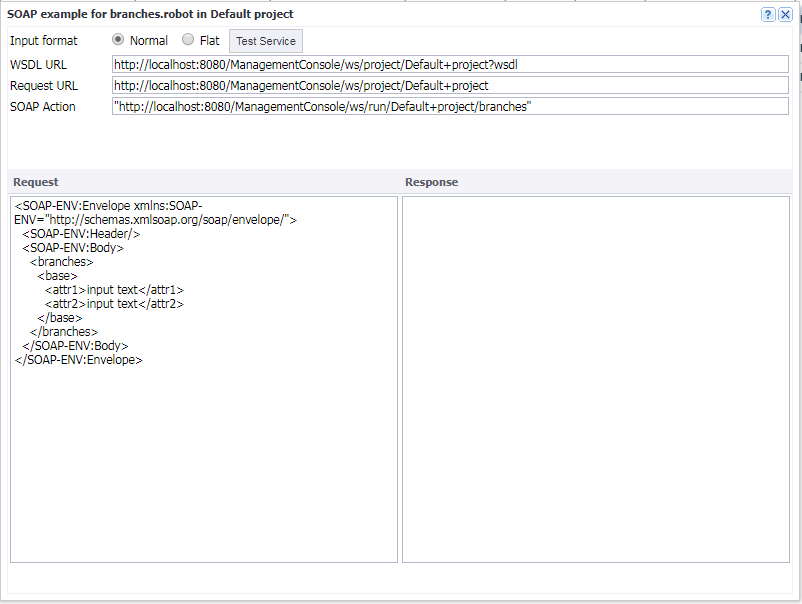The image size is (802, 604).
Task: Click the dialog title bar text
Action: [150, 14]
